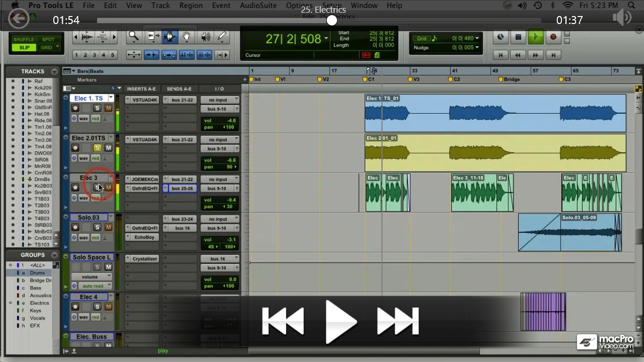Image resolution: width=644 pixels, height=362 pixels.
Task: Select the Pencil tool
Action: 222,36
